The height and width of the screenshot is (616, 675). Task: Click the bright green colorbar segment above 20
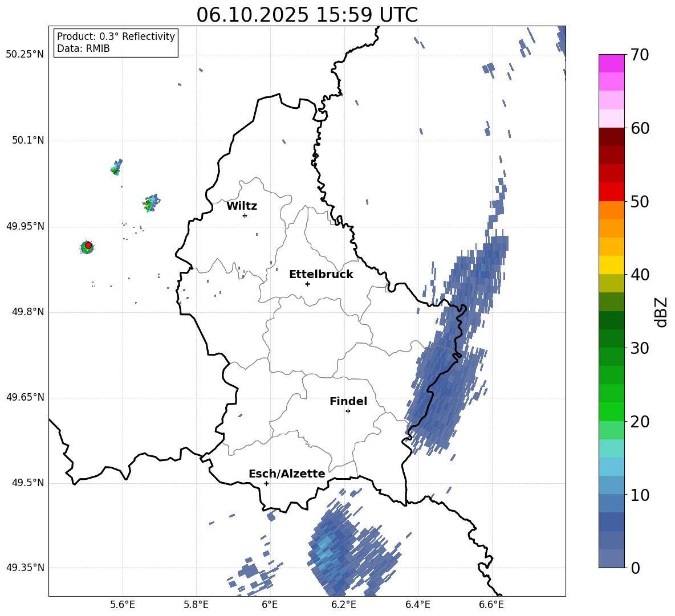point(611,411)
